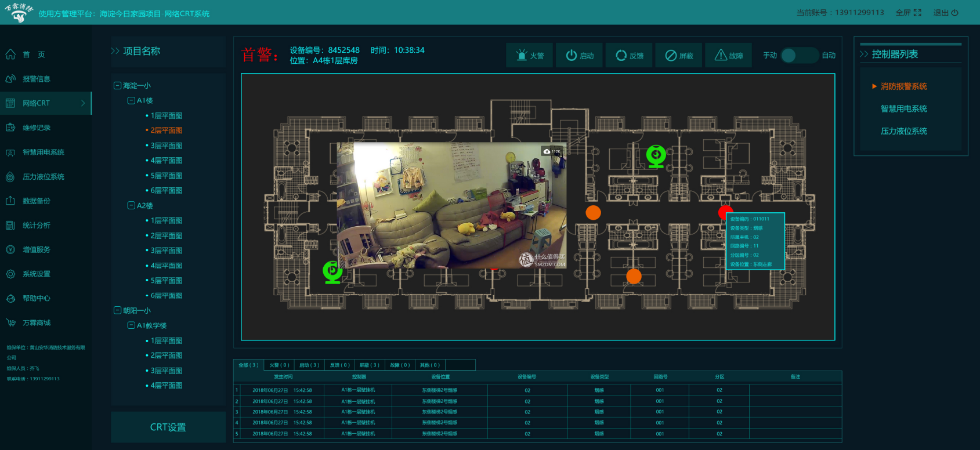The width and height of the screenshot is (980, 450).
Task: Switch to the 屏蔽(3) tab
Action: 369,365
